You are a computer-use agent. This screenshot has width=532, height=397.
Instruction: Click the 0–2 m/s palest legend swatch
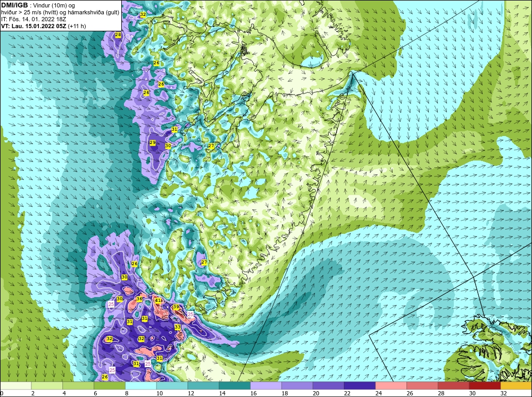(x=15, y=385)
